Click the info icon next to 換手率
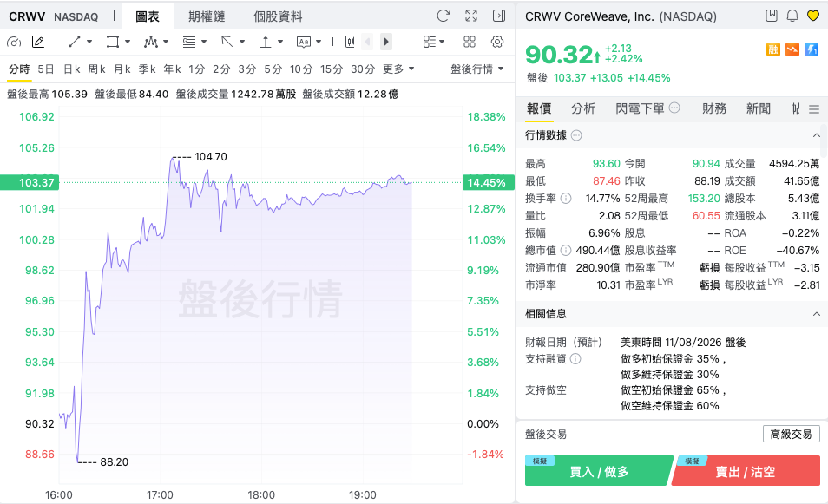Image resolution: width=828 pixels, height=504 pixels. 566,199
